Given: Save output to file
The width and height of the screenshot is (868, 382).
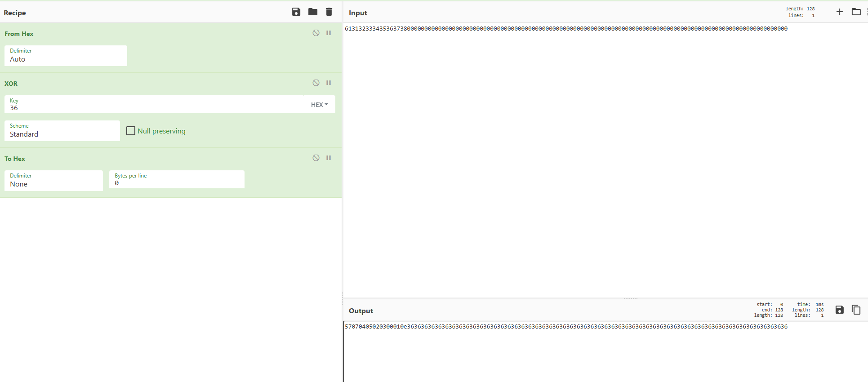Looking at the screenshot, I should (x=839, y=310).
